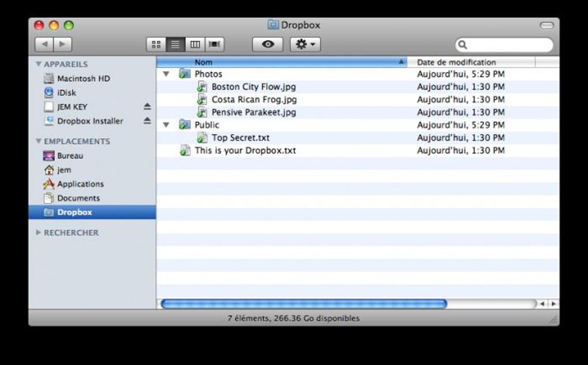
Task: Collapse the EMPLACEMENTS sidebar section
Action: click(x=38, y=141)
